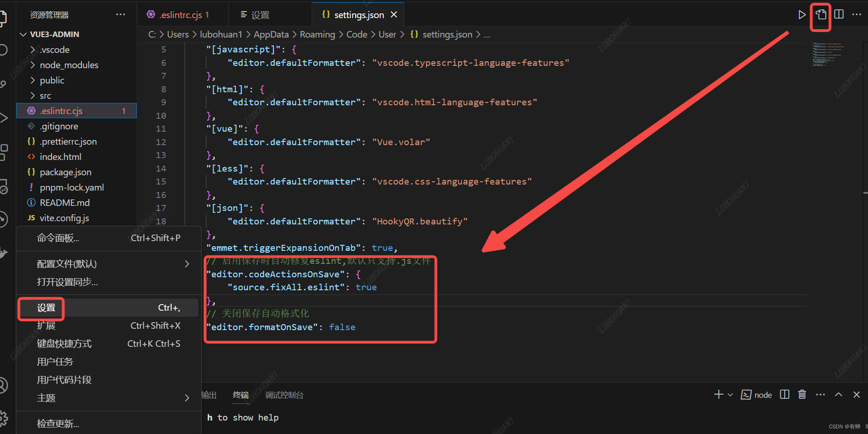Choose 打开设置同步... menu entry
The image size is (868, 434).
[x=109, y=282]
